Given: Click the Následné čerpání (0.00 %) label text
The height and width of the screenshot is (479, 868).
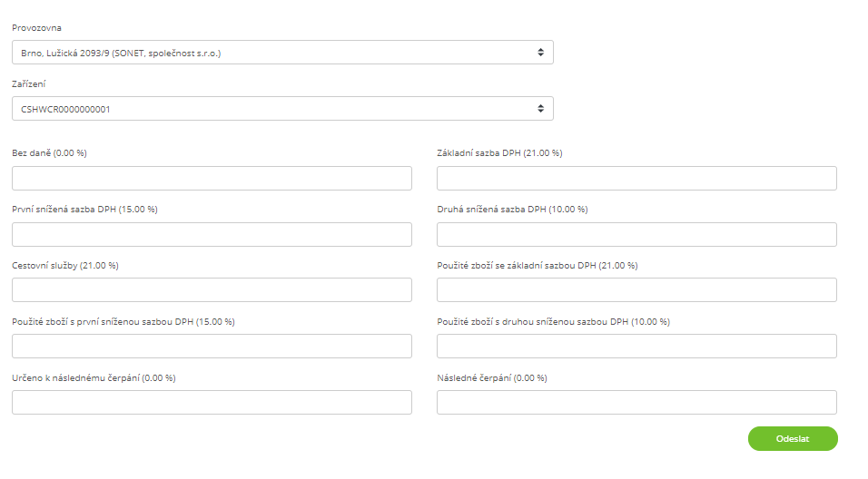Looking at the screenshot, I should tap(492, 378).
